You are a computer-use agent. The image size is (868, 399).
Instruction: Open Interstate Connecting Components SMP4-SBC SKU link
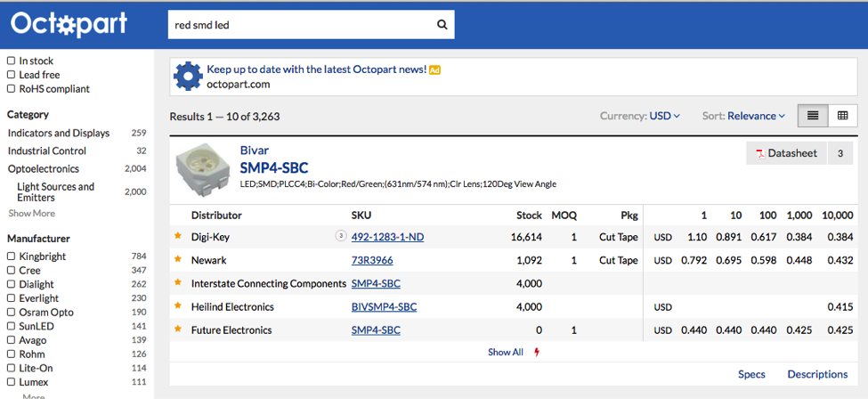(376, 283)
